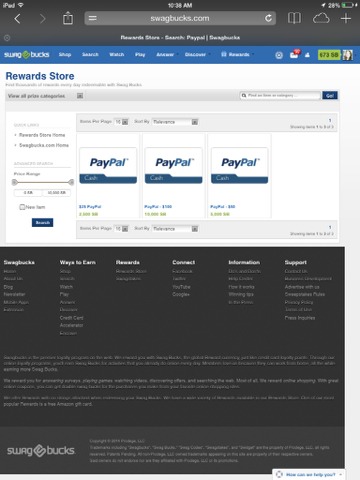Open the Play nav item
This screenshot has width=360, height=480.
pos(140,55)
